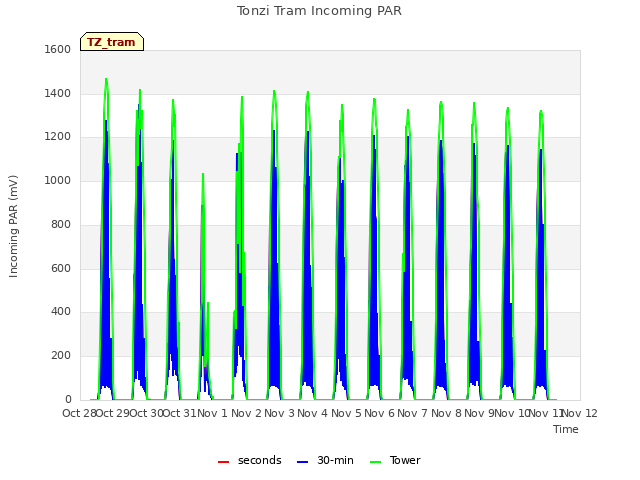Click the Oct 31 x-axis date label
The height and width of the screenshot is (480, 640).
(x=180, y=413)
